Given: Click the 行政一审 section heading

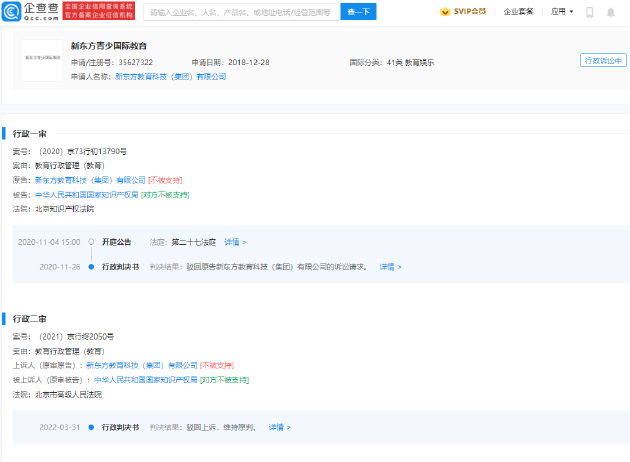Looking at the screenshot, I should pos(30,134).
